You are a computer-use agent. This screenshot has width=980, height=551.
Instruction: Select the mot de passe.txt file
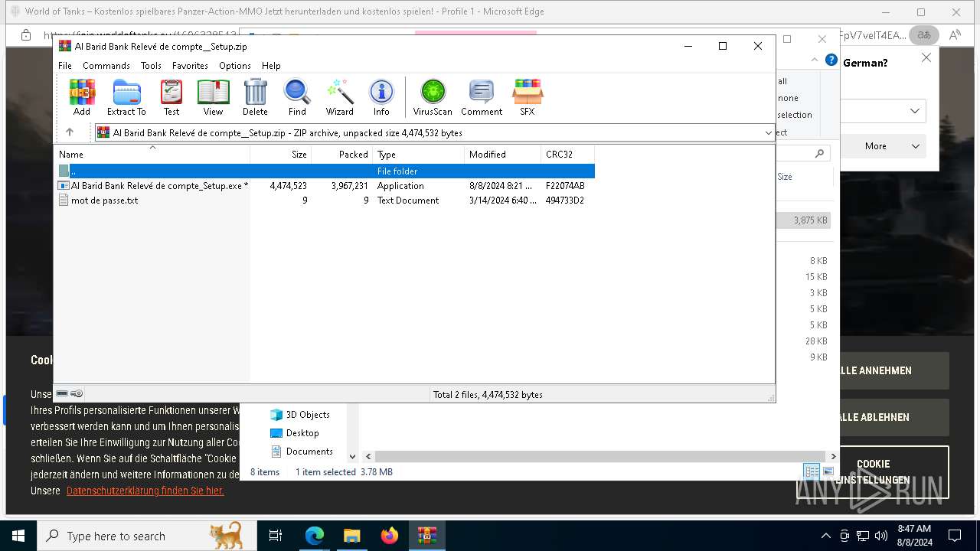click(325, 201)
